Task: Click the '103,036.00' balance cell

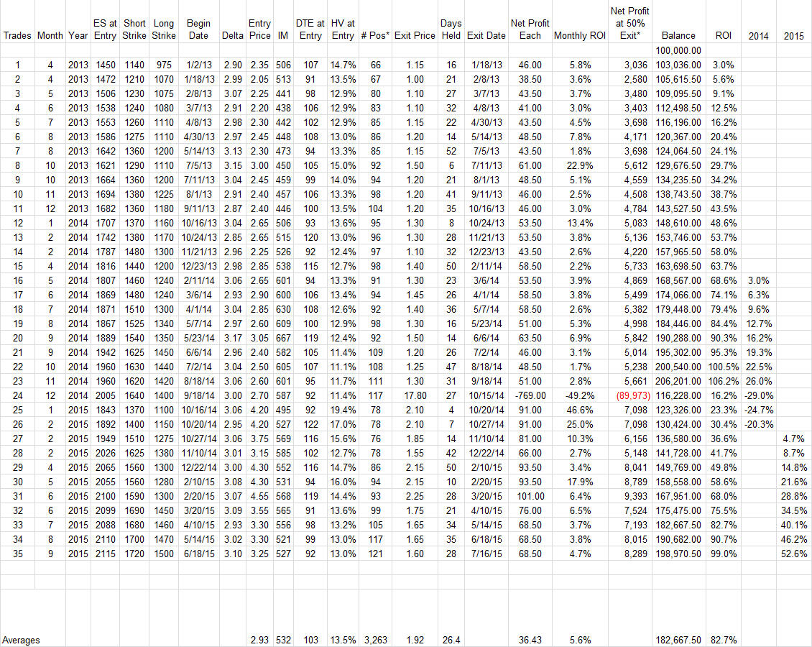Action: point(678,65)
